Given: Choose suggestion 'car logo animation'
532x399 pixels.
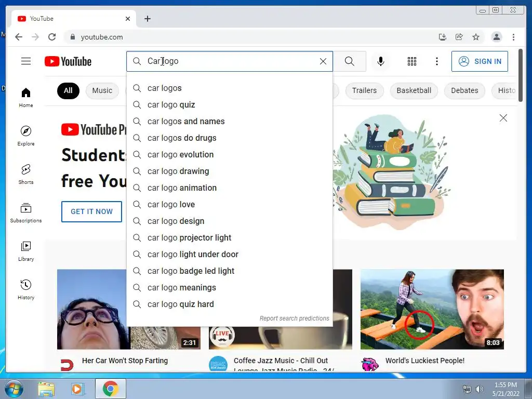Looking at the screenshot, I should (x=230, y=188).
